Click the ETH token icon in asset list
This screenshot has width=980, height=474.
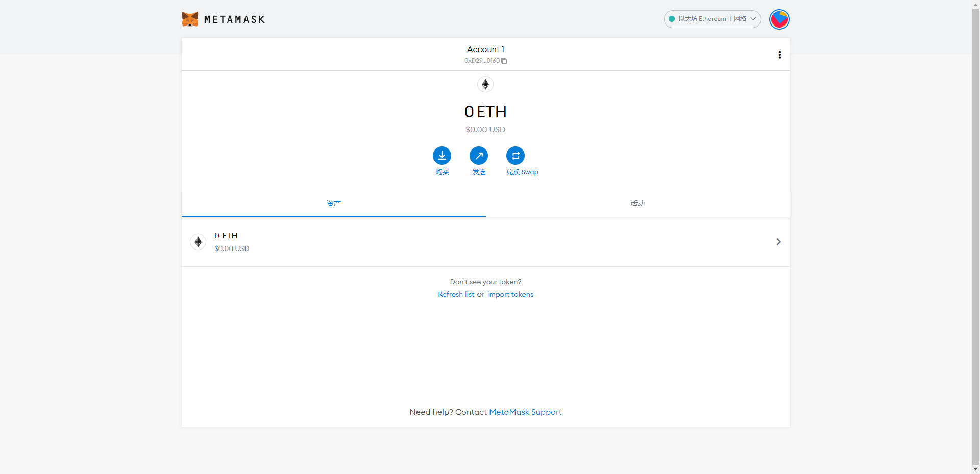[x=198, y=242]
